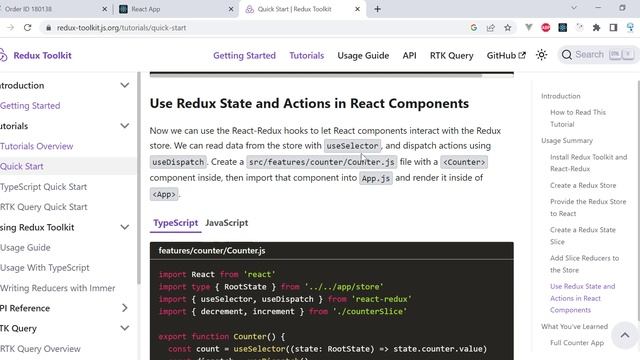
Task: Jump to Install Redux Toolkit and React-Redux
Action: (589, 163)
